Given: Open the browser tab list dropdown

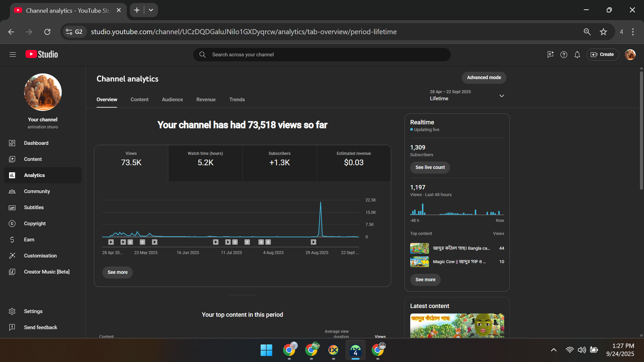Looking at the screenshot, I should 151,10.
